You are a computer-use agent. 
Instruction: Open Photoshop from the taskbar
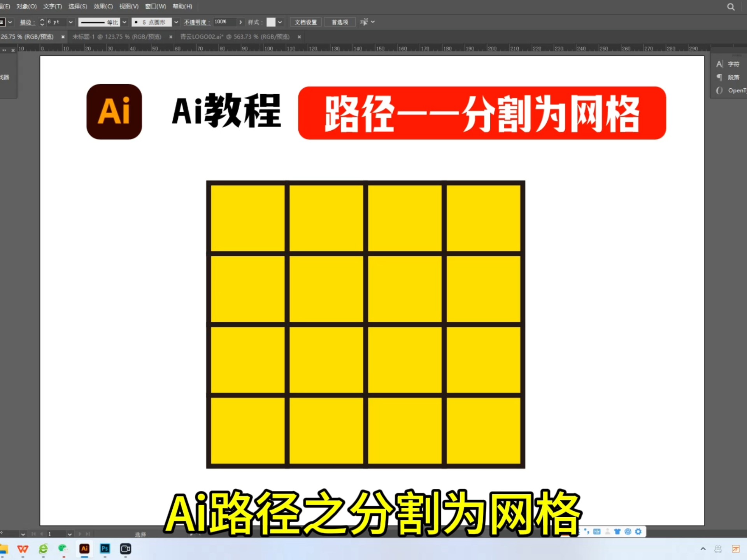(105, 549)
